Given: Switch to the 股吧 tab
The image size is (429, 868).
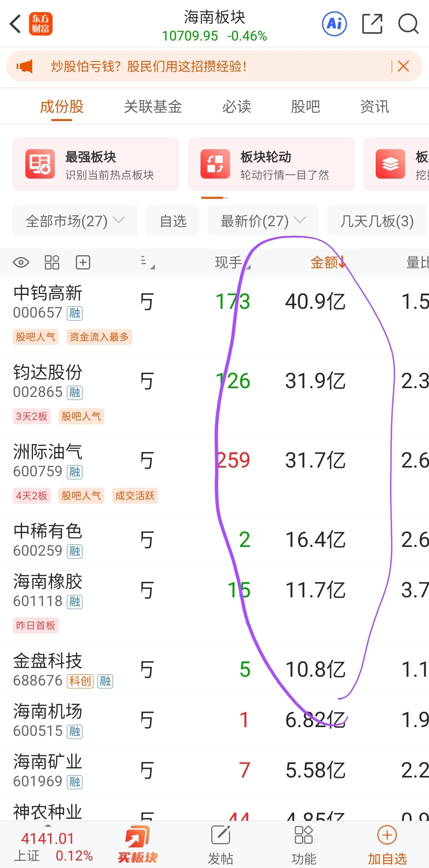Looking at the screenshot, I should point(305,106).
